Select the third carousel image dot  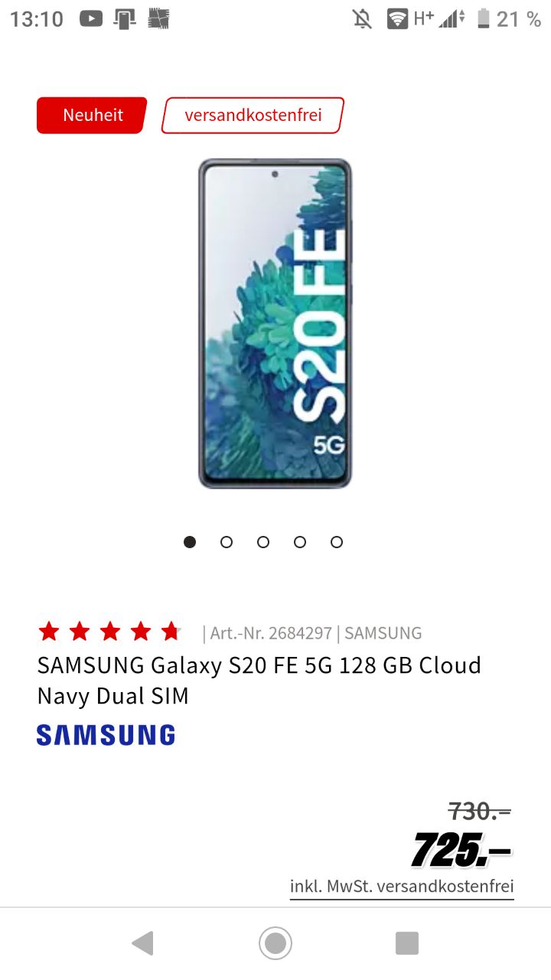click(263, 542)
